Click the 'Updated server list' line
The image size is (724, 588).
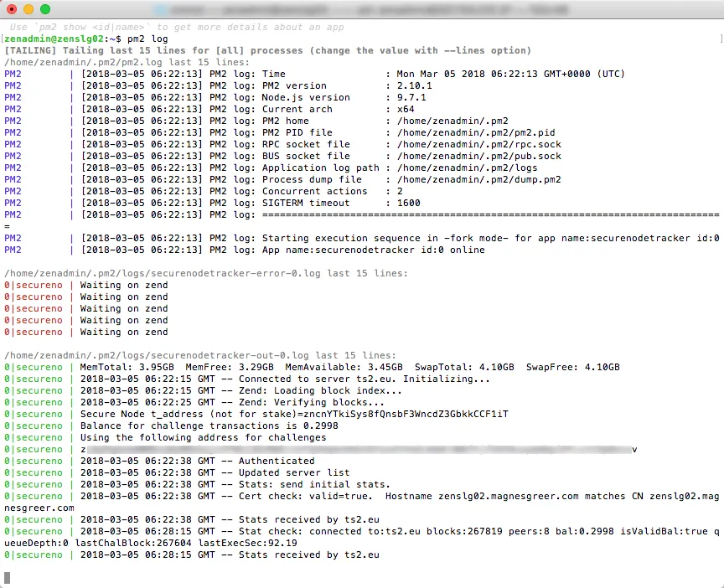[178, 473]
